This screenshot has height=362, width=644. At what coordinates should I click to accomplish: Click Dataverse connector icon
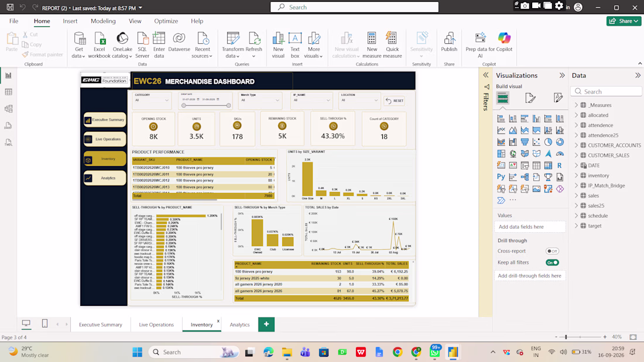[179, 42]
